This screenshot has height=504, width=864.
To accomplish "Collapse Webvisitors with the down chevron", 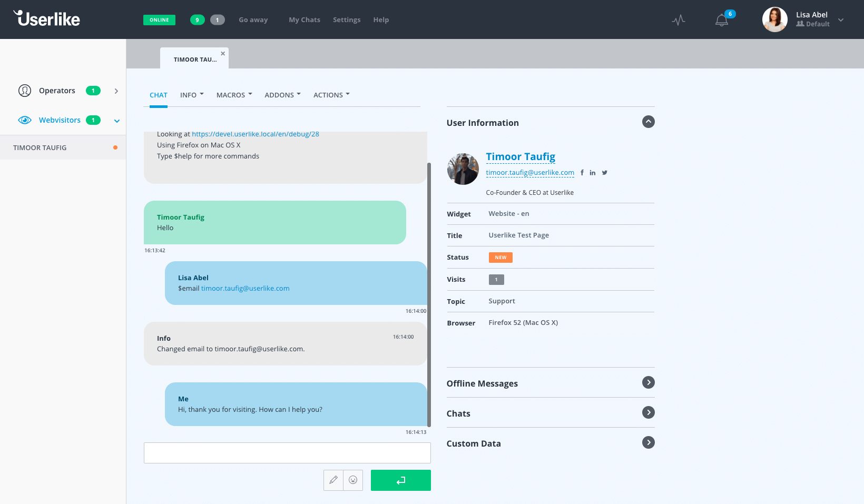I will pyautogui.click(x=117, y=121).
